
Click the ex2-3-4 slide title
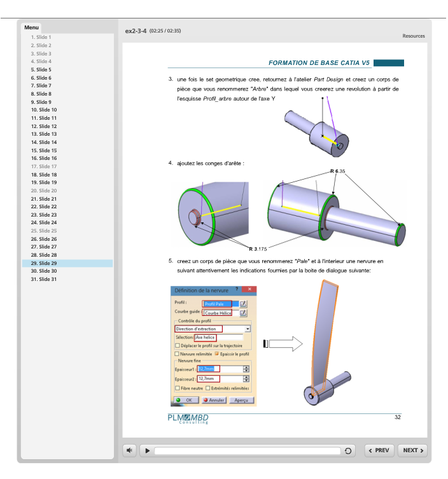click(136, 31)
